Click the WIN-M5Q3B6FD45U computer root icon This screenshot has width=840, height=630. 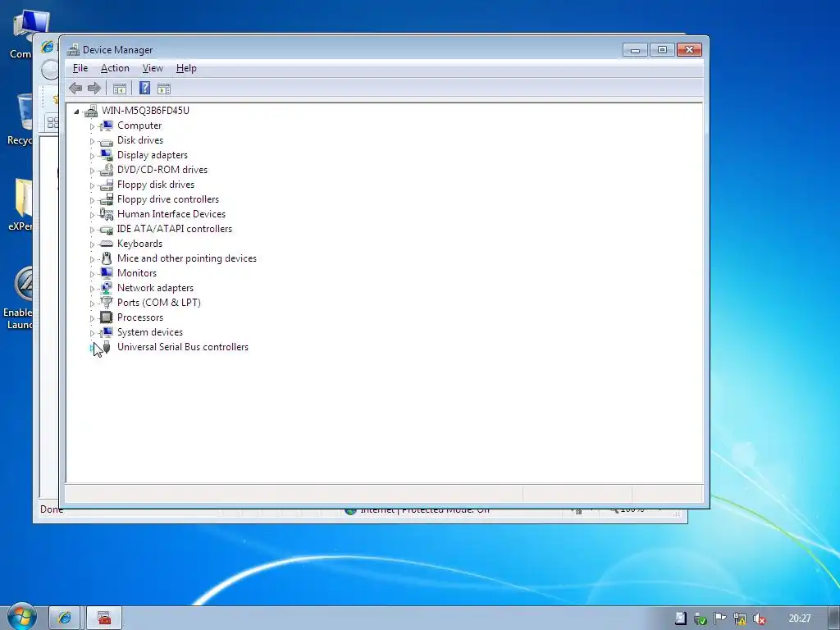point(91,111)
